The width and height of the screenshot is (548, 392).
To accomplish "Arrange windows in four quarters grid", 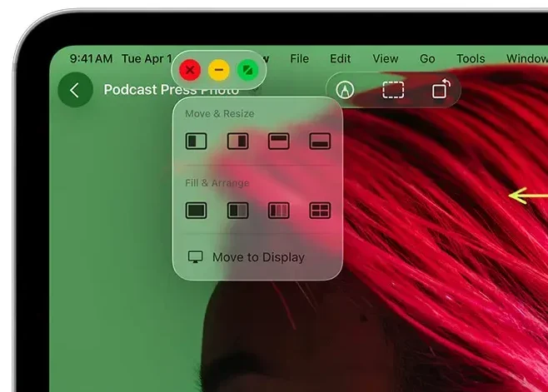I will [320, 211].
